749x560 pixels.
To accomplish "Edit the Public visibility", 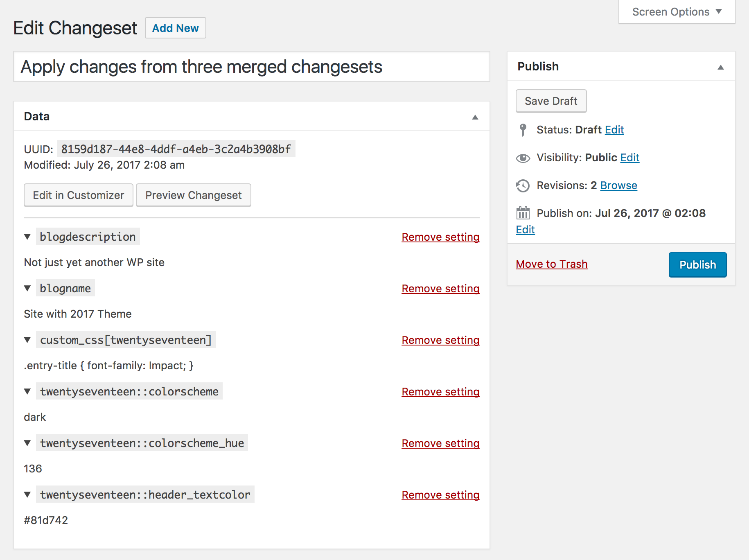I will [630, 158].
